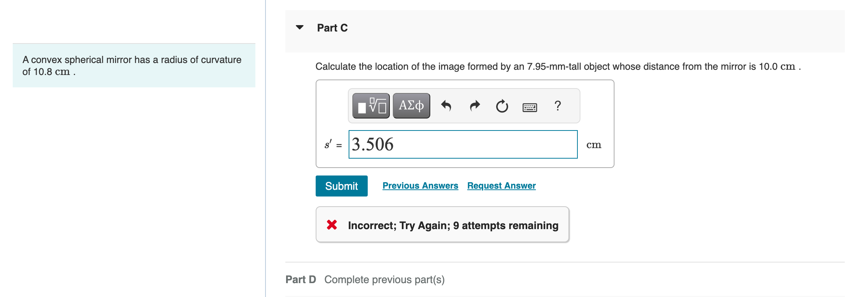This screenshot has width=868, height=297.
Task: Click the cm unit label beside the answer box
Action: (595, 145)
